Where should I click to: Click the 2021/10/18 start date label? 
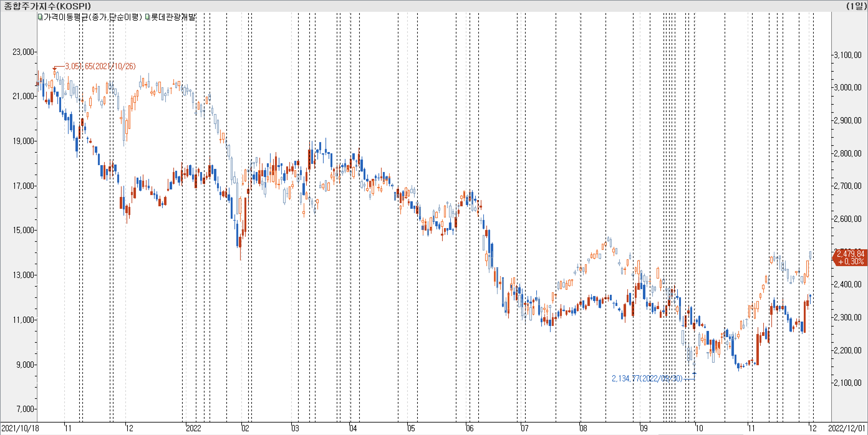pyautogui.click(x=20, y=428)
